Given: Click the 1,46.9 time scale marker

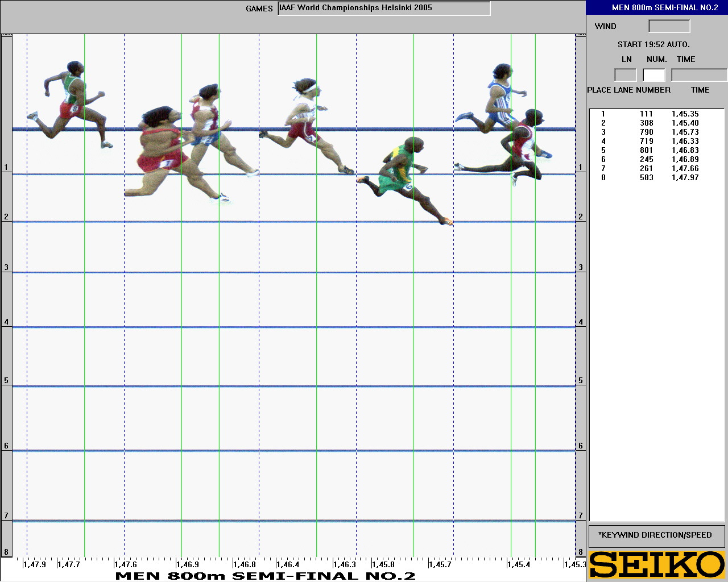Looking at the screenshot, I should tap(187, 564).
